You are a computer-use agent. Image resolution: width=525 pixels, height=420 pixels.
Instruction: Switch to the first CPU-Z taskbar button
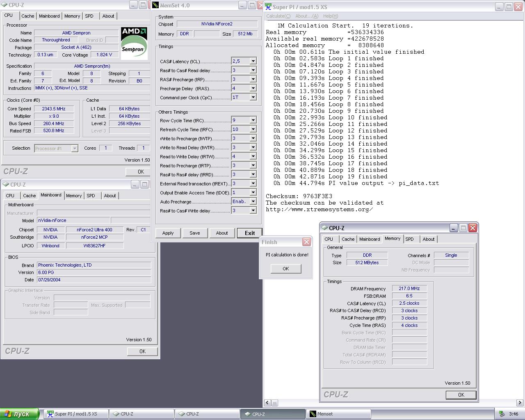(x=142, y=414)
